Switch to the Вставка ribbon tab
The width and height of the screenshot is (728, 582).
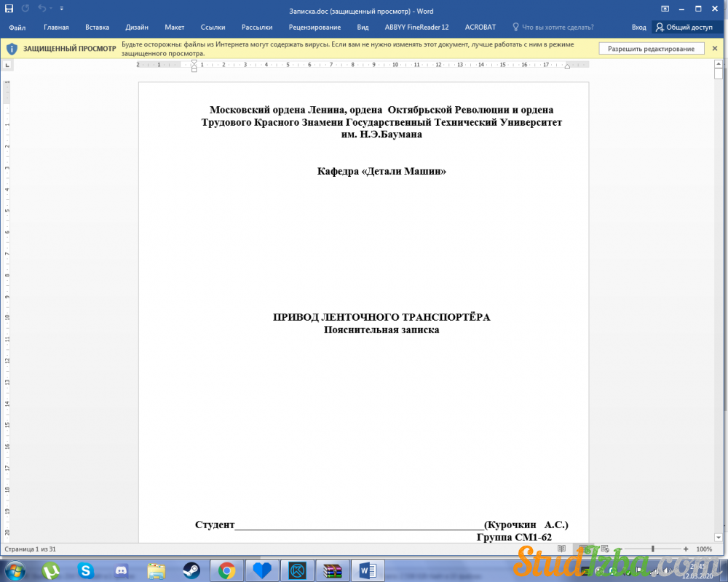click(97, 28)
